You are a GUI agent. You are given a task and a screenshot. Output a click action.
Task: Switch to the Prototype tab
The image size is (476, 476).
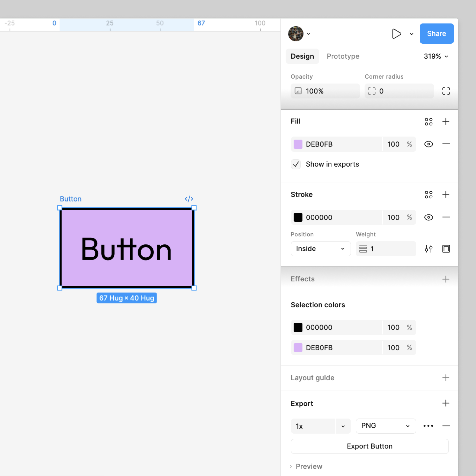[x=343, y=56]
